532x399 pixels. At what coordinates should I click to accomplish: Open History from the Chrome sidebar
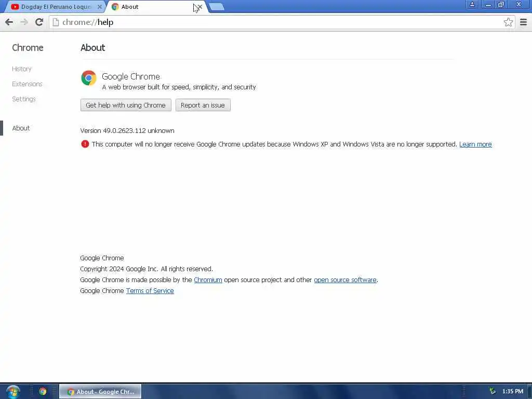[22, 69]
